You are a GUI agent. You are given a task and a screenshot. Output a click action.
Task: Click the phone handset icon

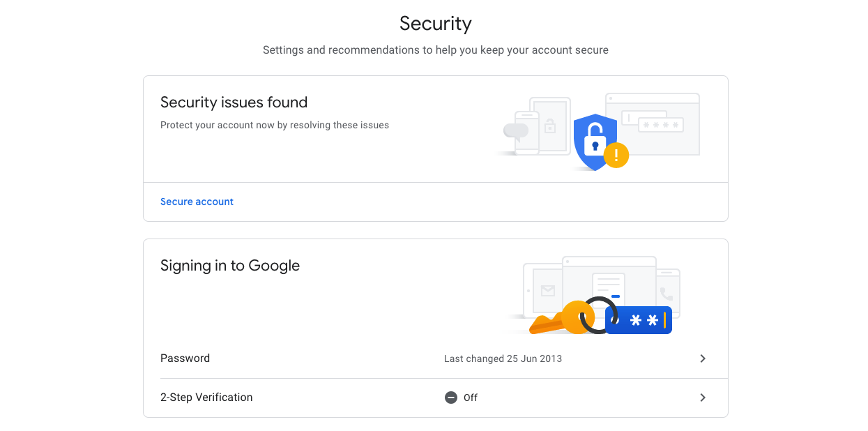coord(667,294)
